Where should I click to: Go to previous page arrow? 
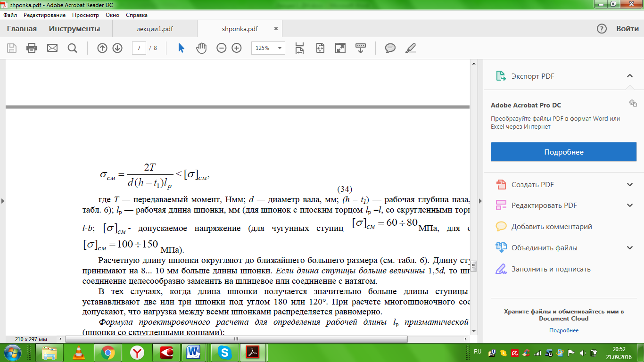102,48
